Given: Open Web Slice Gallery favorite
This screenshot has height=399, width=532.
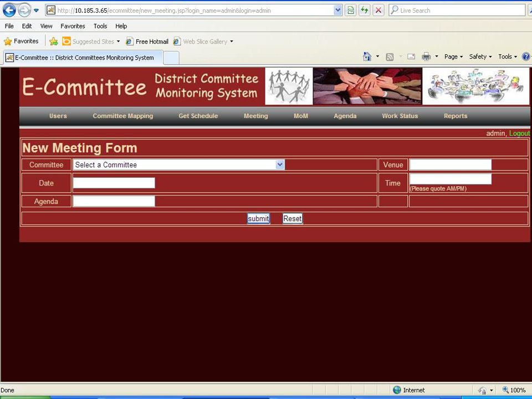Looking at the screenshot, I should 200,42.
